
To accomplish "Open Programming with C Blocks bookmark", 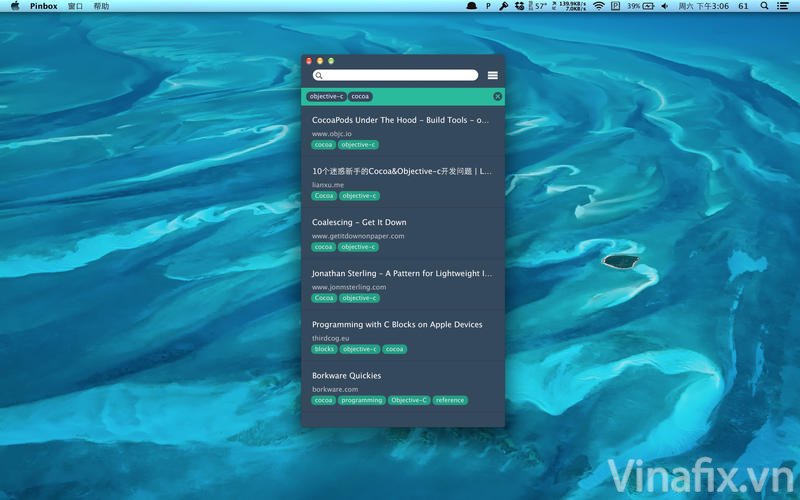I will coord(397,324).
